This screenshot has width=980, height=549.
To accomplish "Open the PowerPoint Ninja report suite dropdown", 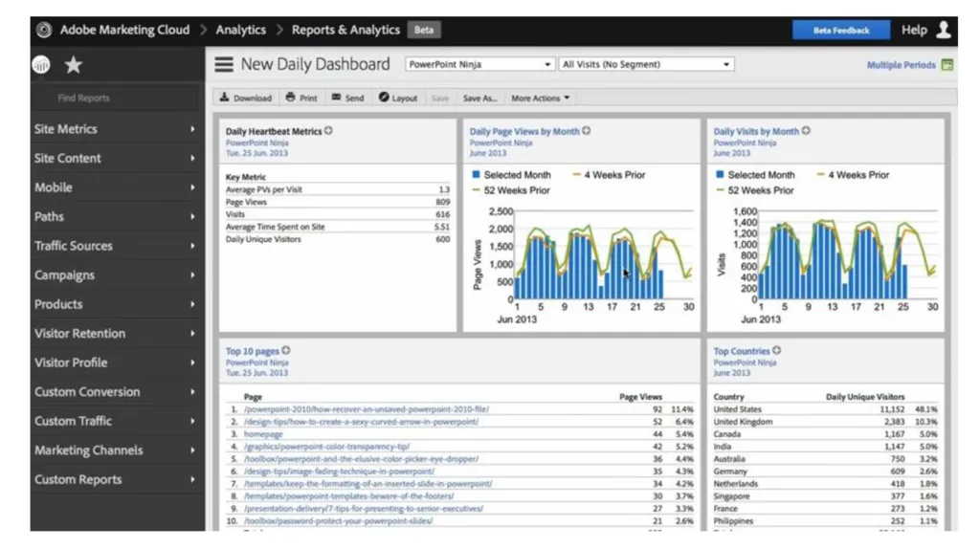I will 479,64.
